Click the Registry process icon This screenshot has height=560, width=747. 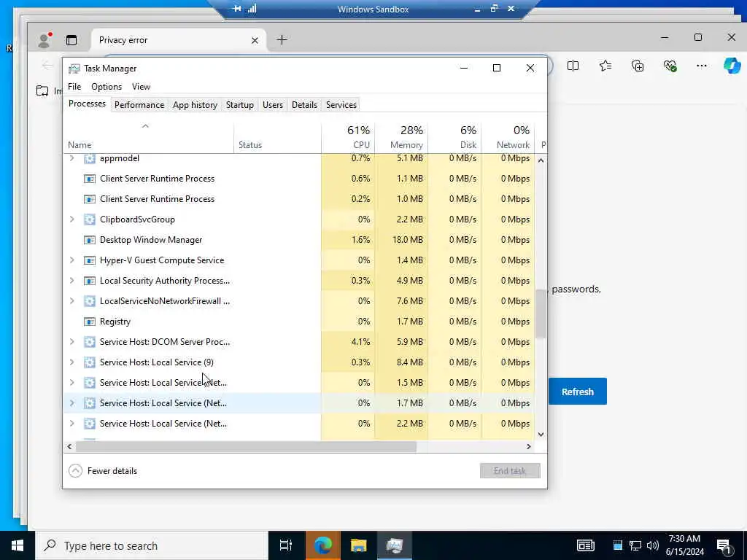90,322
